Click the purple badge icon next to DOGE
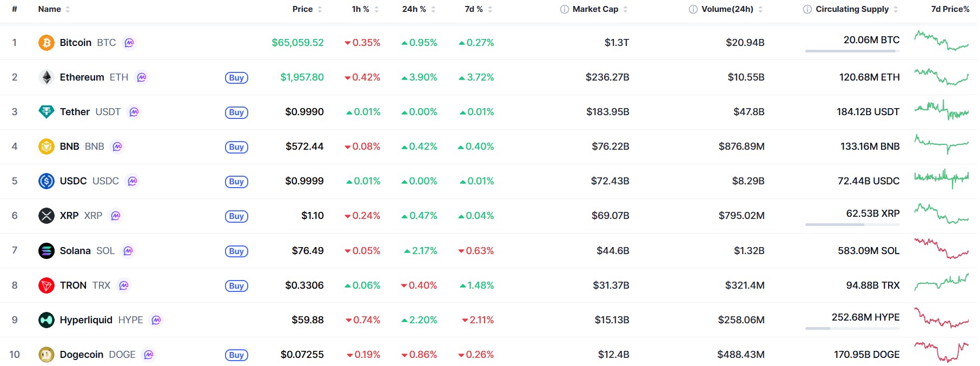 149,355
